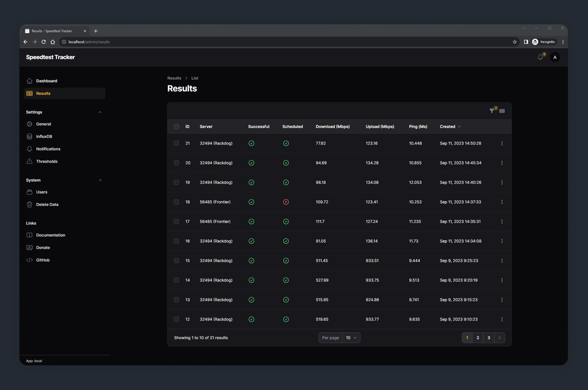
Task: Open row actions menu for result 15
Action: click(502, 260)
